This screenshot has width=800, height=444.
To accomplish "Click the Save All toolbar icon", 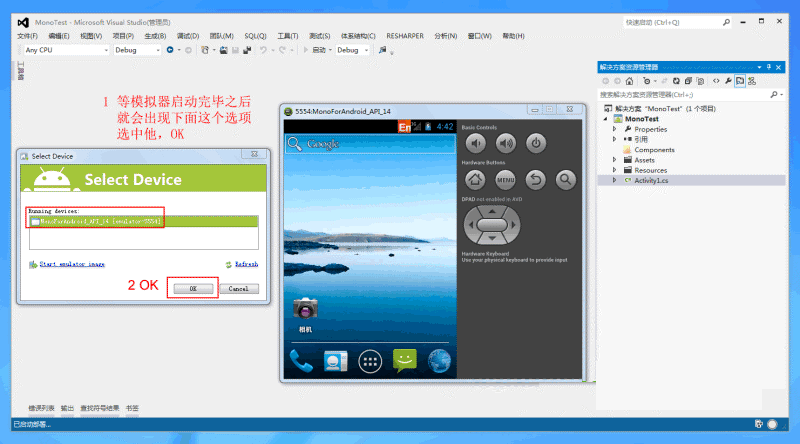I will [247, 50].
